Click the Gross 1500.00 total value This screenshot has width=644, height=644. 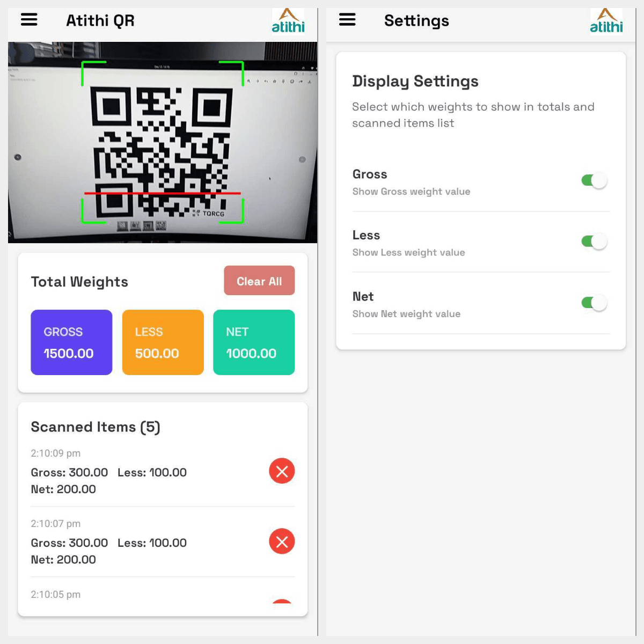(69, 354)
